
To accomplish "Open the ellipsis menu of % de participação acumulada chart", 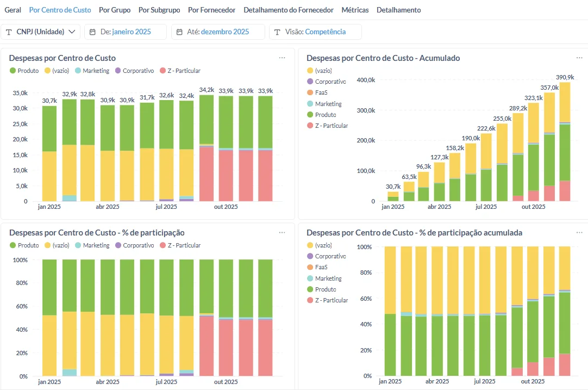I will (579, 232).
